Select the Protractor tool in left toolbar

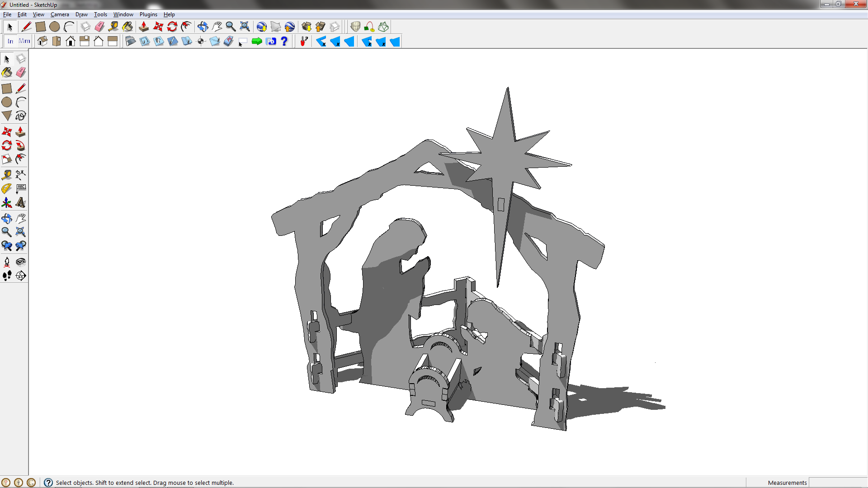coord(6,188)
